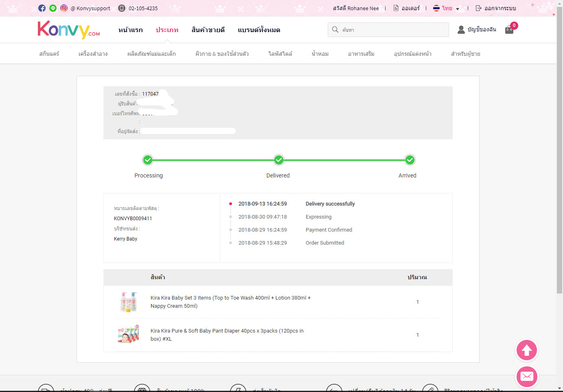The width and height of the screenshot is (563, 392).
Task: Click the ค้นหา search input field
Action: [388, 30]
